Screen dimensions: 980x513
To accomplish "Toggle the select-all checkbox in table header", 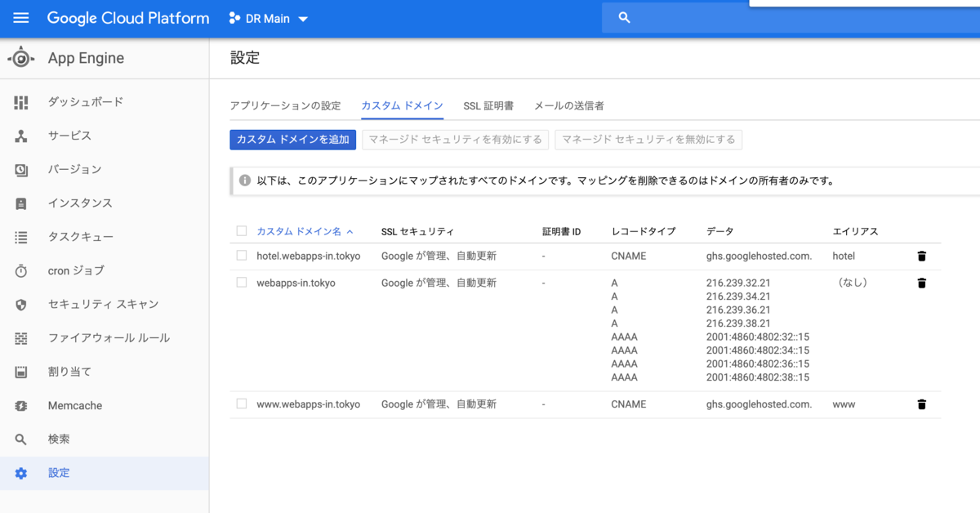I will point(241,231).
